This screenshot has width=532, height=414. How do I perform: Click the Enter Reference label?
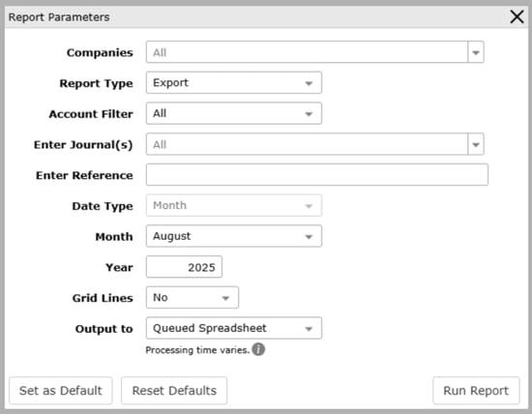pyautogui.click(x=84, y=175)
